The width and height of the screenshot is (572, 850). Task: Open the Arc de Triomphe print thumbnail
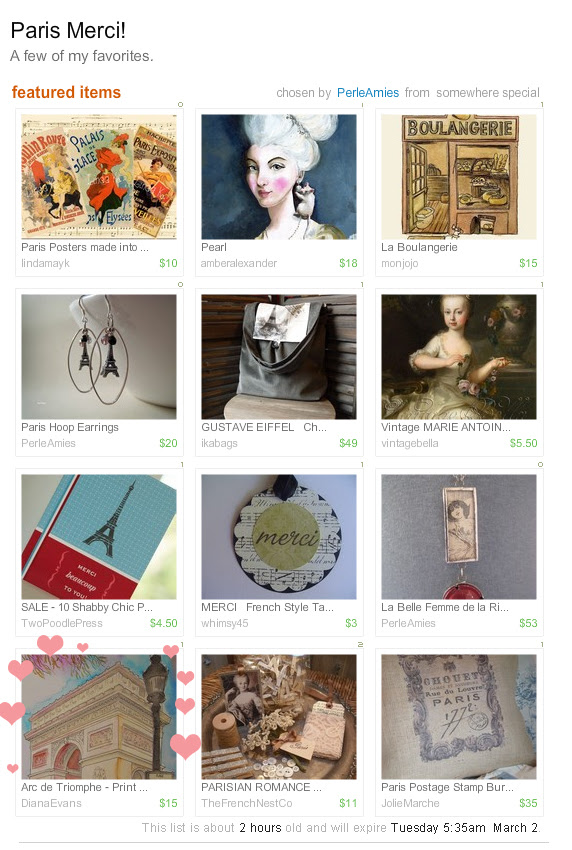(x=99, y=717)
